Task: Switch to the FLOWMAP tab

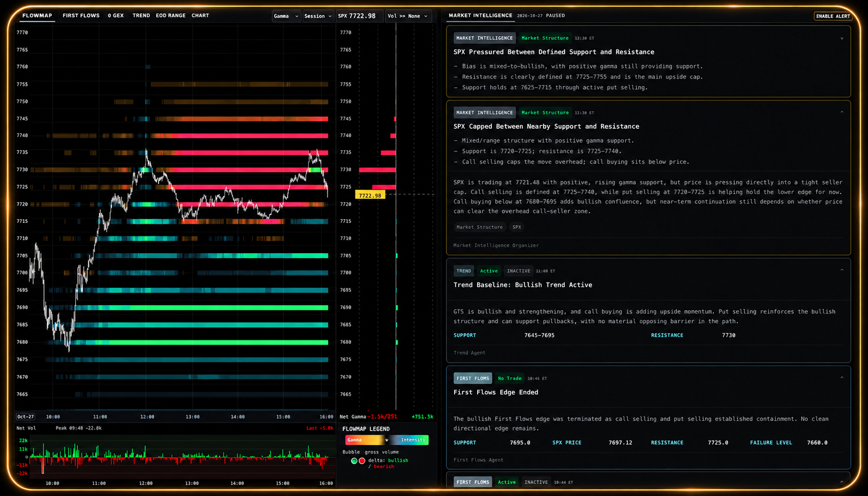Action: click(x=37, y=16)
